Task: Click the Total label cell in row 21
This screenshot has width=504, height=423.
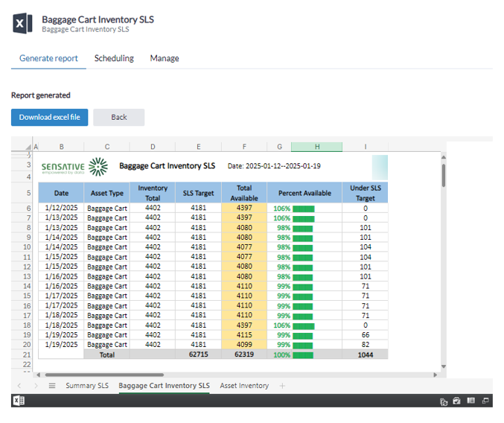Action: [107, 354]
